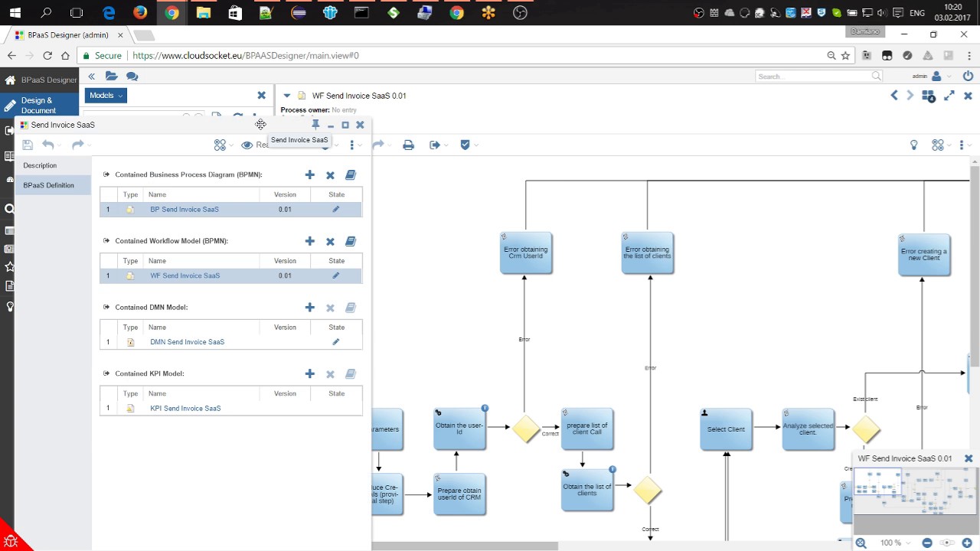Expand the model editor to fullscreen
Image resolution: width=980 pixels, height=551 pixels.
[949, 95]
